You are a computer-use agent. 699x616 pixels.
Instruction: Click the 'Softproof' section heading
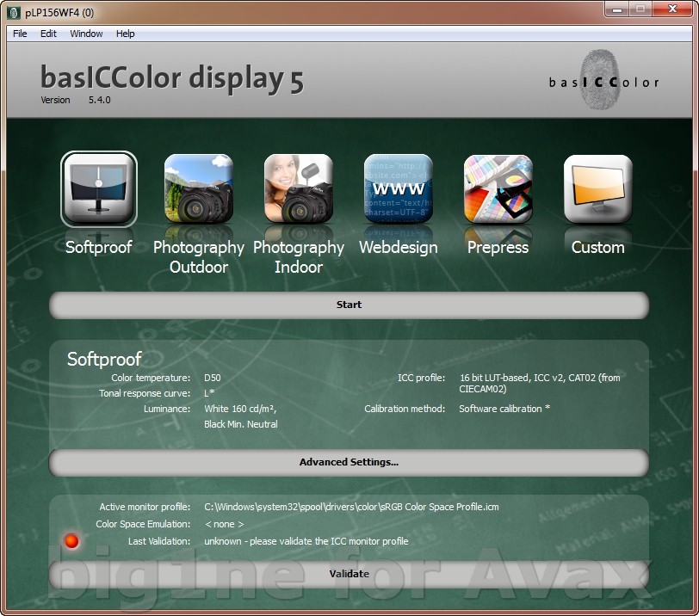pos(104,360)
